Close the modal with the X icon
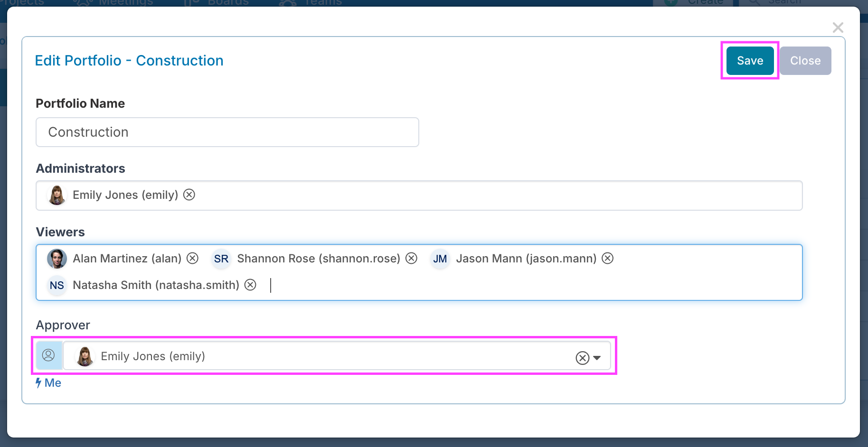The width and height of the screenshot is (868, 447). [x=838, y=28]
